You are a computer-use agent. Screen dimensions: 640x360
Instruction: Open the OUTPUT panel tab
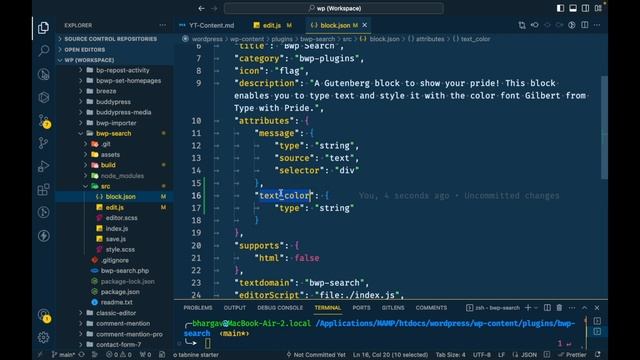tap(235, 308)
